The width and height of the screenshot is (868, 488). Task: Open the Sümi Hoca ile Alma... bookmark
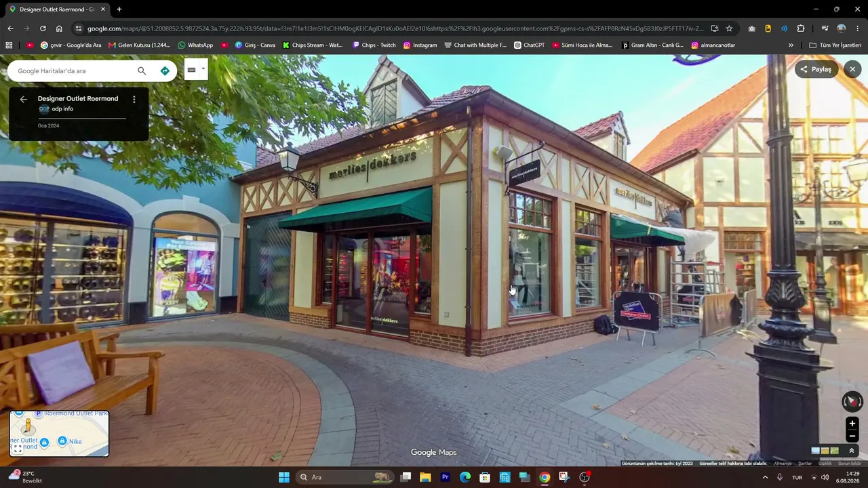(582, 45)
